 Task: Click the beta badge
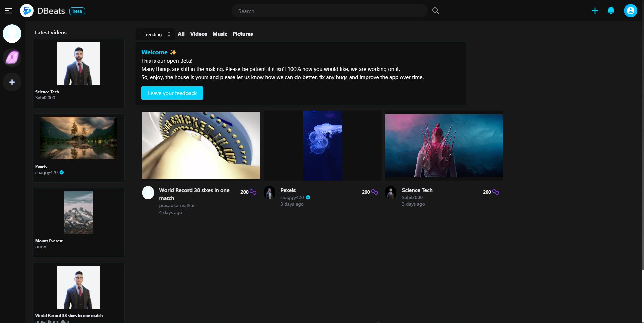pos(77,11)
